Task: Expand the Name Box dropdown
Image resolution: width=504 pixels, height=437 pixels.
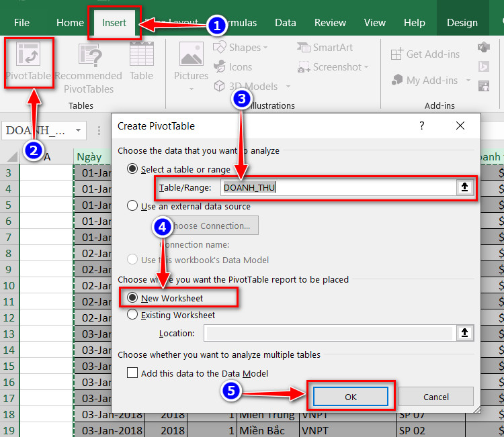Action: tap(78, 130)
